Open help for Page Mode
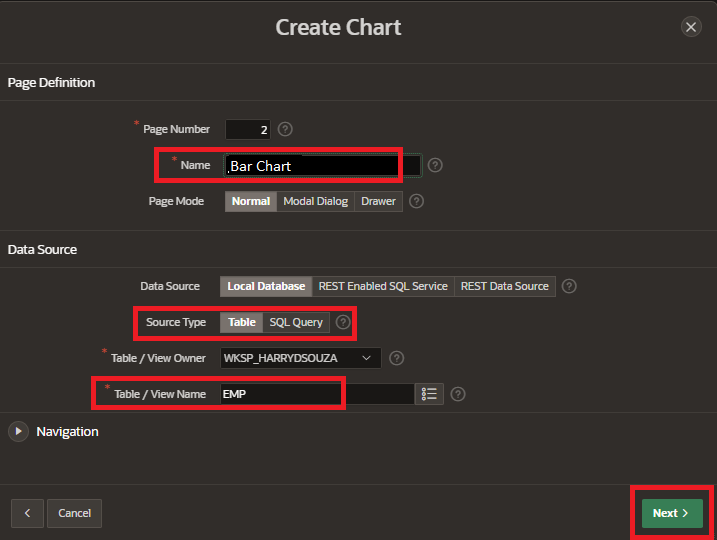 tap(416, 201)
